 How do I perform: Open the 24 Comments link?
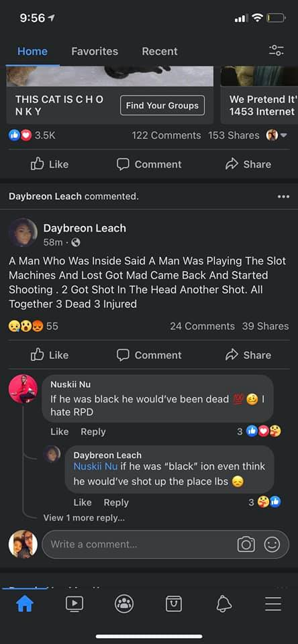click(202, 326)
